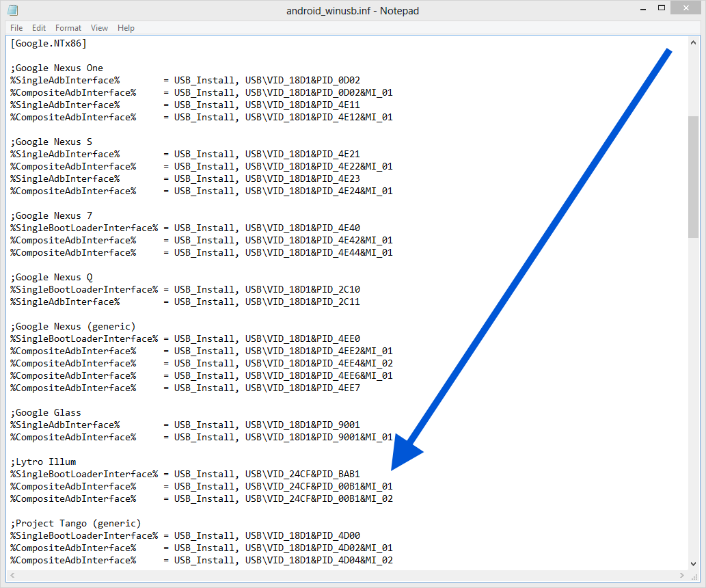Place cursor on ";Google Nexus Q" comment

coord(51,277)
